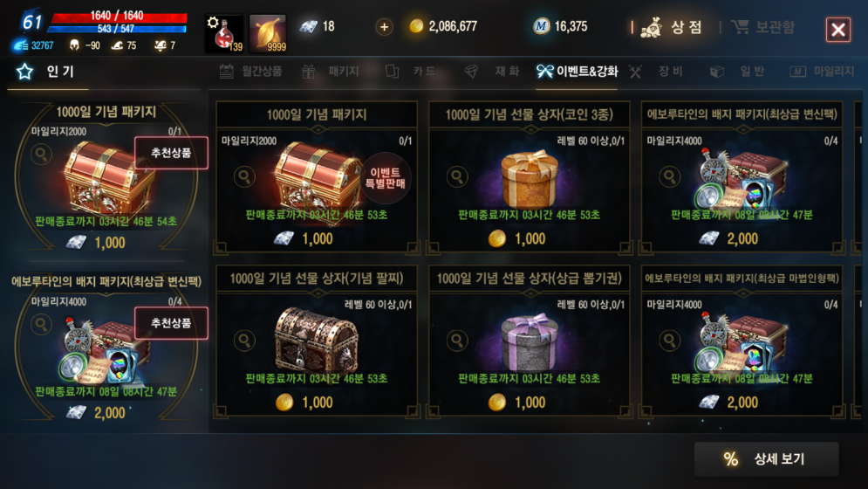Tap the red health potion quick slot
This screenshot has height=489, width=868.
coord(223,33)
